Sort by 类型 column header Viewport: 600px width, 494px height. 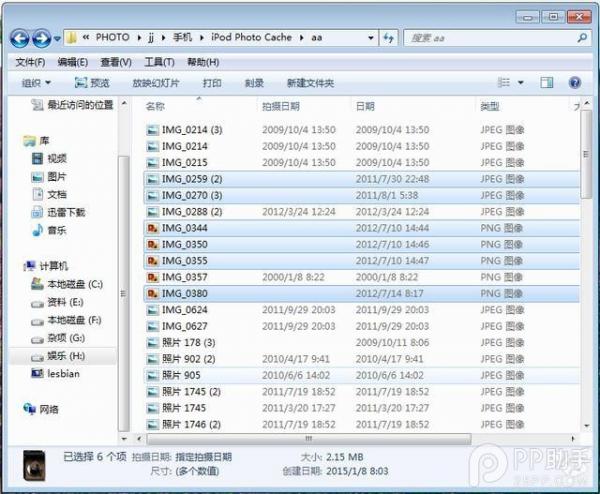(x=490, y=106)
